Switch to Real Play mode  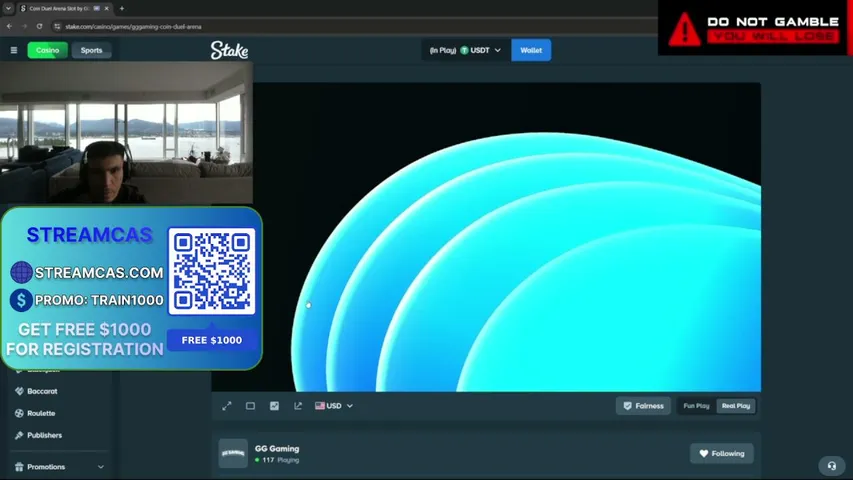coord(736,406)
